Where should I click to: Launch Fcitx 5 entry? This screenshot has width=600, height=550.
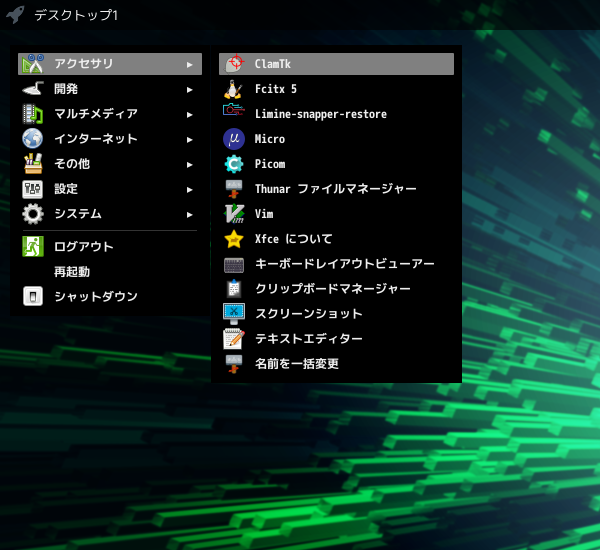coord(336,89)
